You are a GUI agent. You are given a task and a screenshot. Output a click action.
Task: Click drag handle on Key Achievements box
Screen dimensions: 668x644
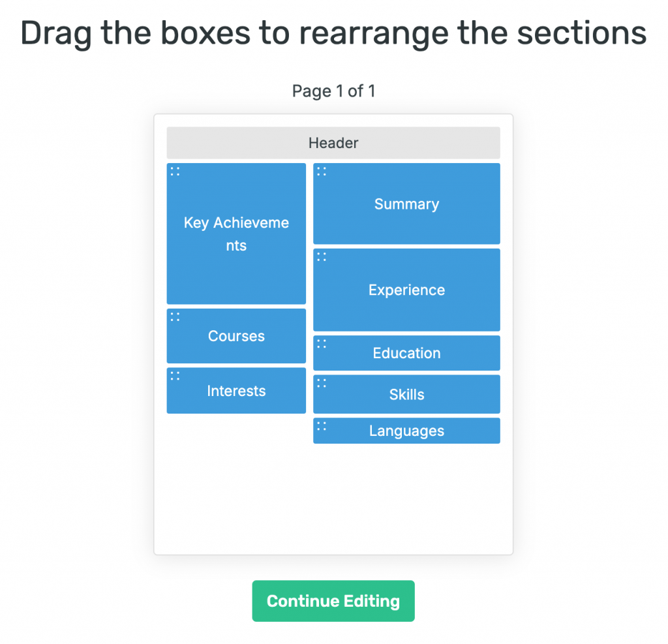coord(175,172)
